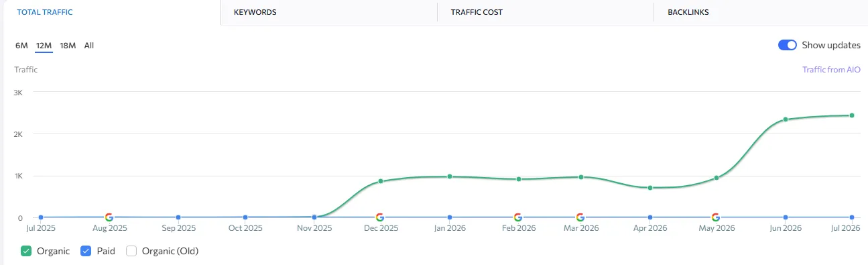
Task: Click the paid data point at Sep 2025
Action: (x=178, y=217)
